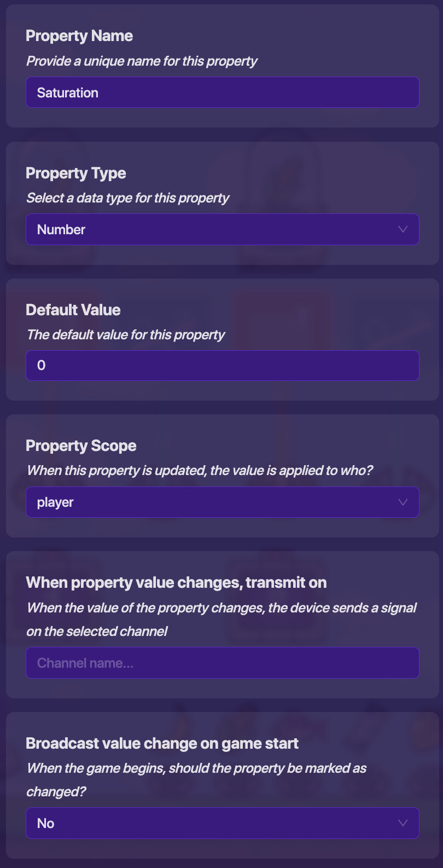
Task: Click the chevron on the No dropdown
Action: 403,823
